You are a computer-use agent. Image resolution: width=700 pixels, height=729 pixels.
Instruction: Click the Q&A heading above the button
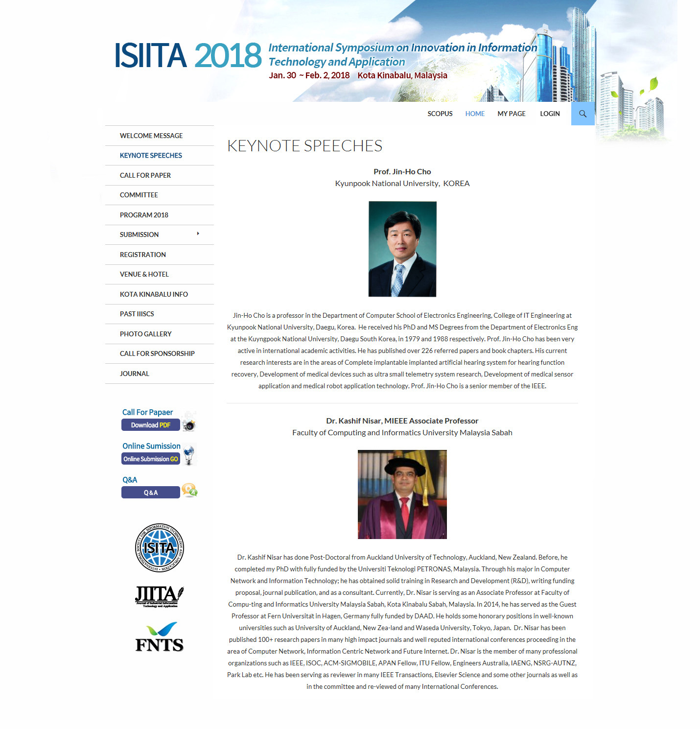pos(130,480)
